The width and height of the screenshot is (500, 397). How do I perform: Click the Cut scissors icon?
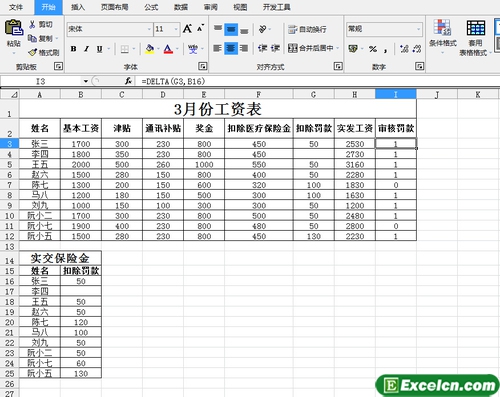[32, 24]
